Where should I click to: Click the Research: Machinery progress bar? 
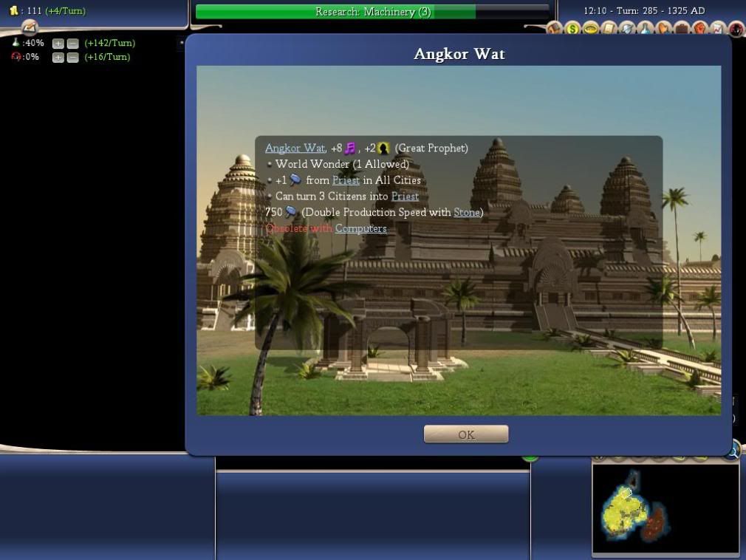pyautogui.click(x=372, y=12)
